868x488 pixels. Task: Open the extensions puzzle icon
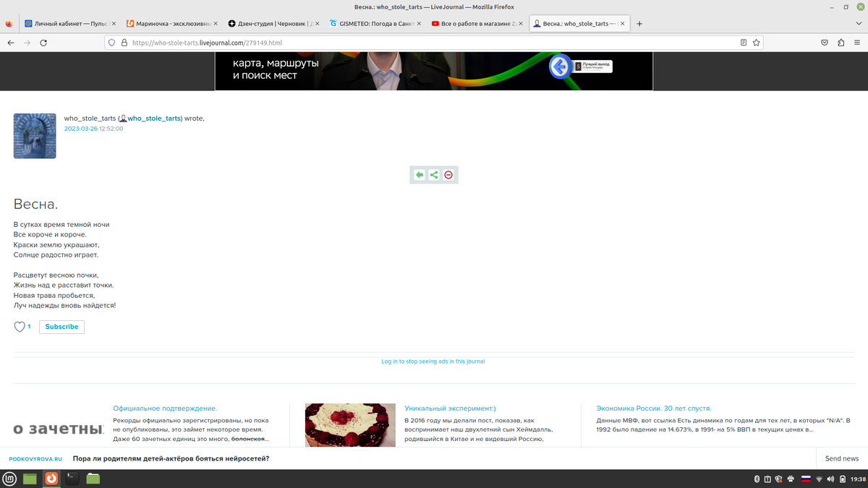coord(841,43)
